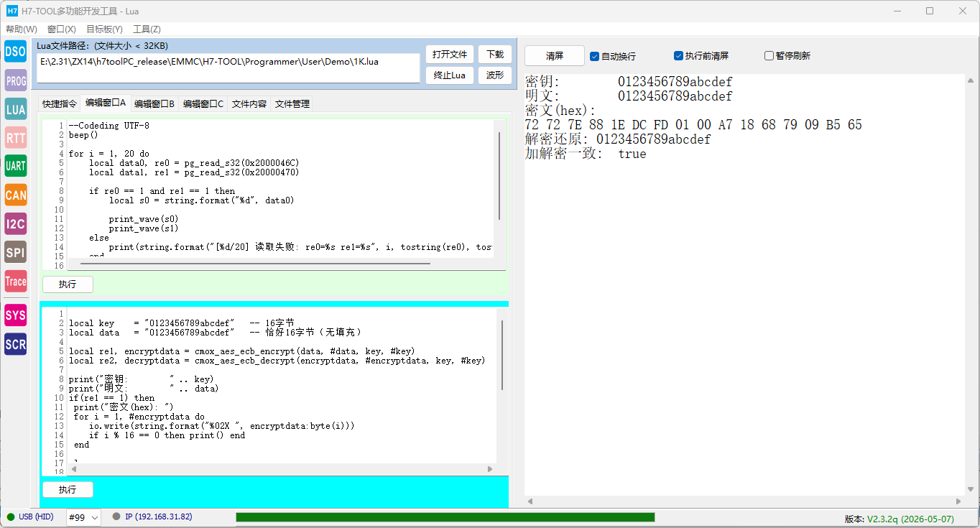Open the 帮助(W) menu

[22, 29]
